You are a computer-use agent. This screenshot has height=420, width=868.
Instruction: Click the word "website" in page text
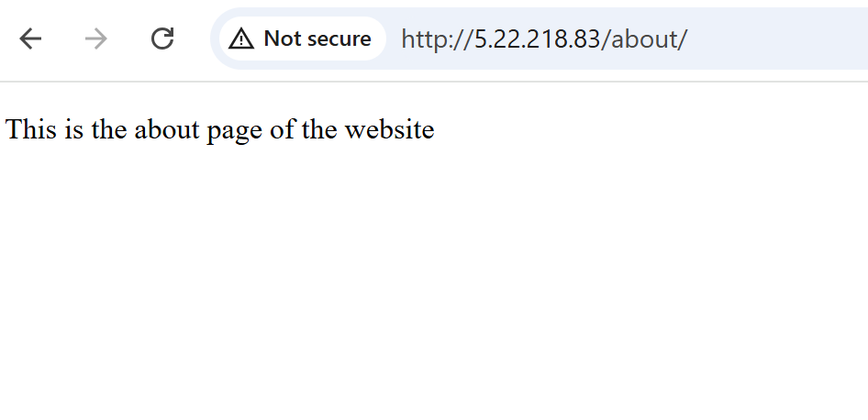390,129
